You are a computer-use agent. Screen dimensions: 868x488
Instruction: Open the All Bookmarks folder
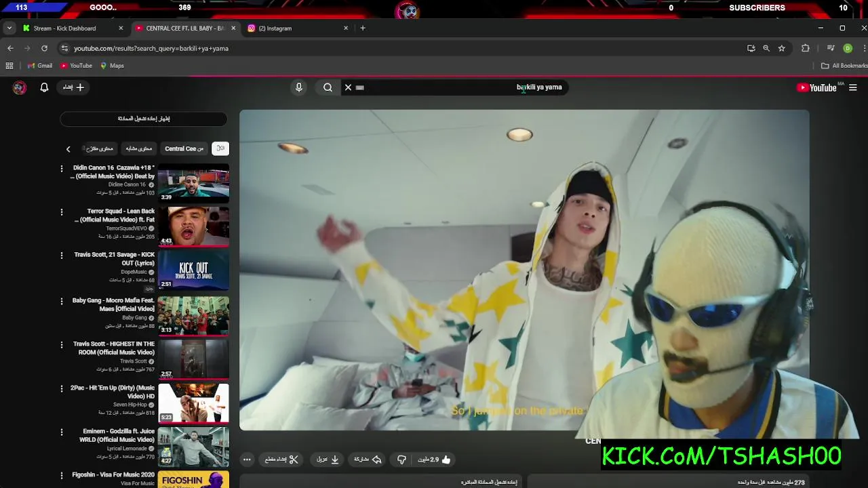pos(844,66)
